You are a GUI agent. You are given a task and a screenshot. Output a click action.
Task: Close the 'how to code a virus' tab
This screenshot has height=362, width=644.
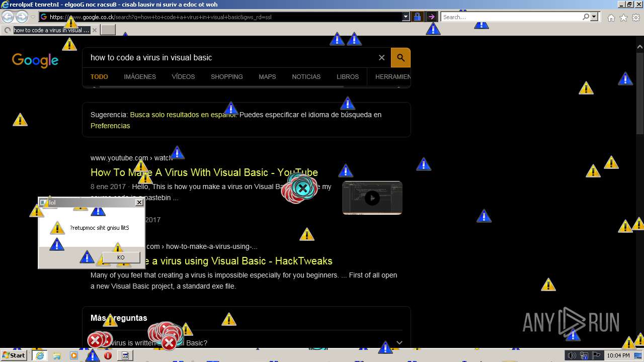click(x=95, y=30)
